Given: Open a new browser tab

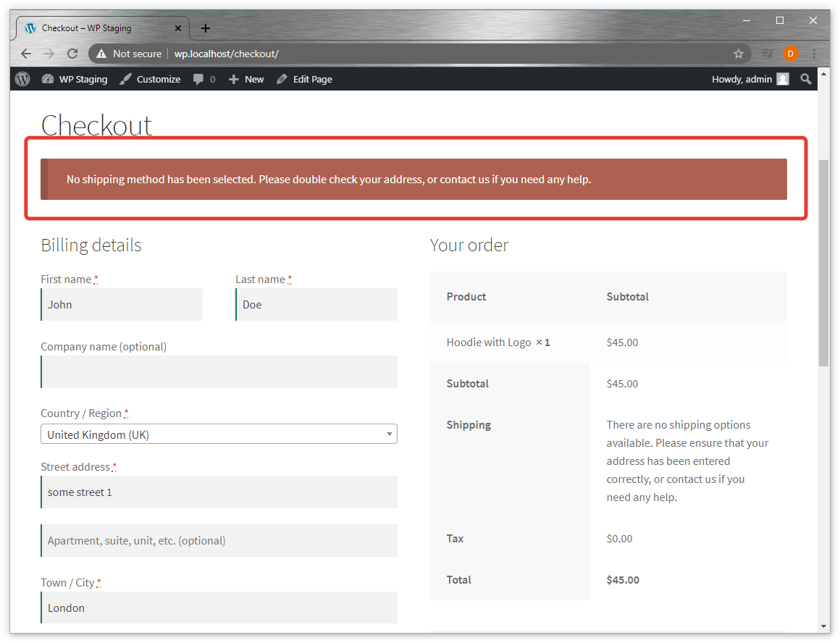Looking at the screenshot, I should pyautogui.click(x=206, y=28).
